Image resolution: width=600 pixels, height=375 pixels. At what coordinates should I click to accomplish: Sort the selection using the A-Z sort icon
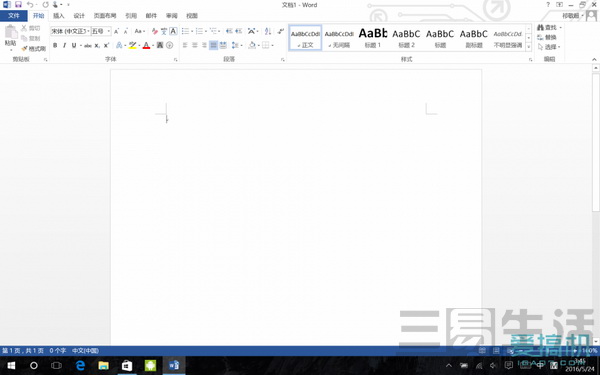tap(268, 31)
